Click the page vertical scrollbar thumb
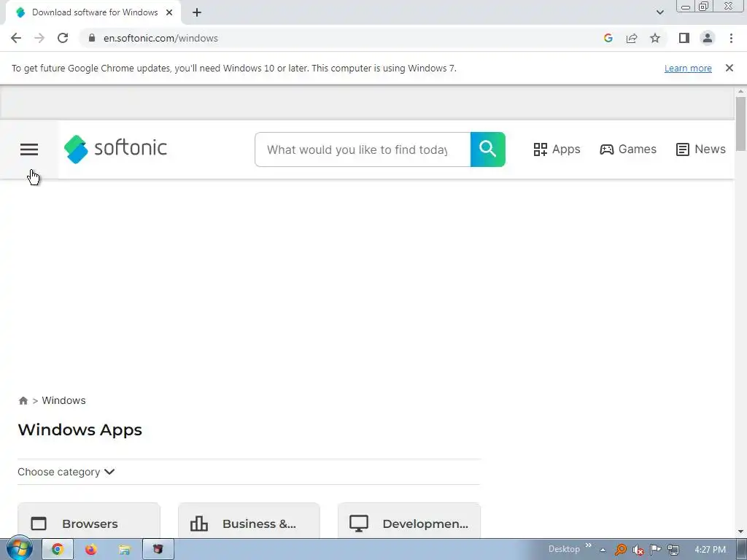 (740, 124)
